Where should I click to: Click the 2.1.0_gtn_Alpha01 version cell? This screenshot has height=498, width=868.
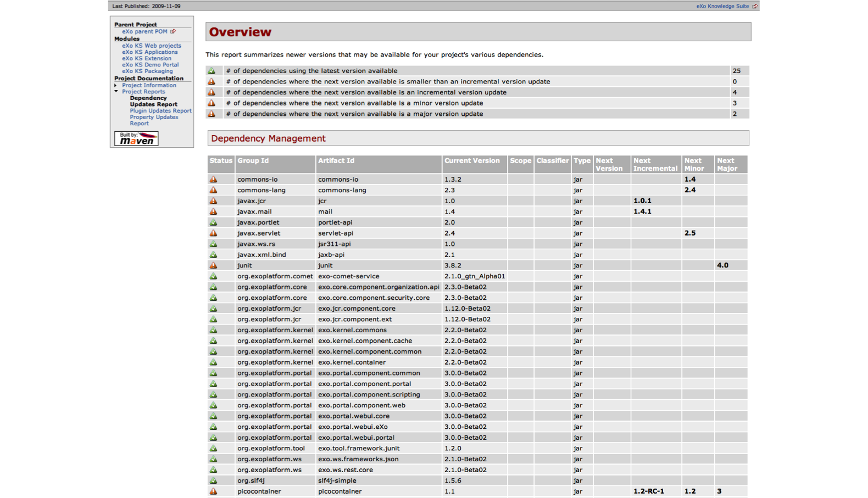click(x=475, y=276)
